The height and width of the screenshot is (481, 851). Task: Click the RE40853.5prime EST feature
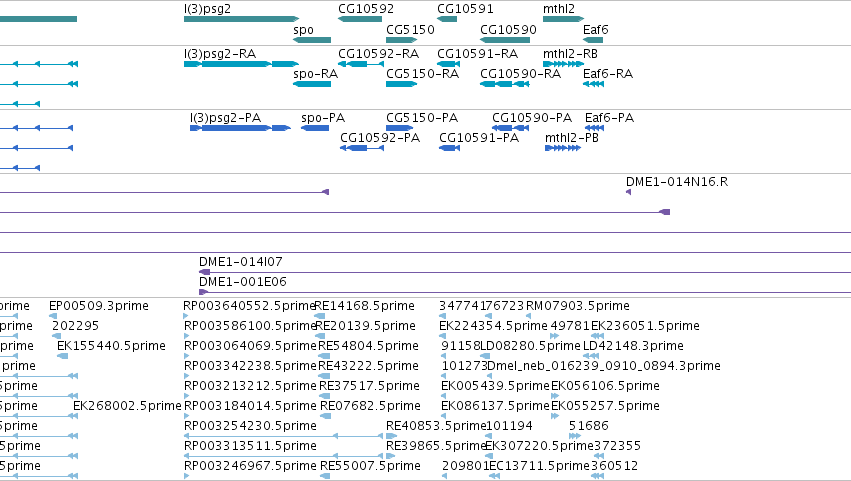click(391, 436)
